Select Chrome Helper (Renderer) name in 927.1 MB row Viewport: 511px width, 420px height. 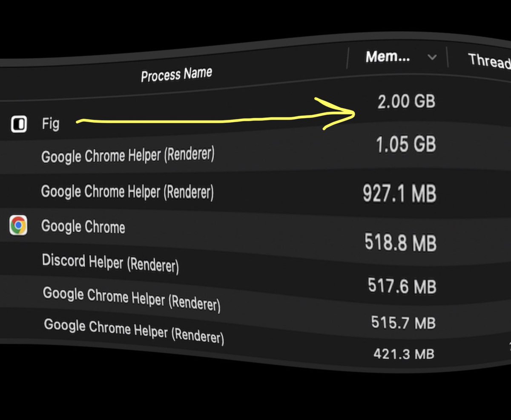coord(127,192)
